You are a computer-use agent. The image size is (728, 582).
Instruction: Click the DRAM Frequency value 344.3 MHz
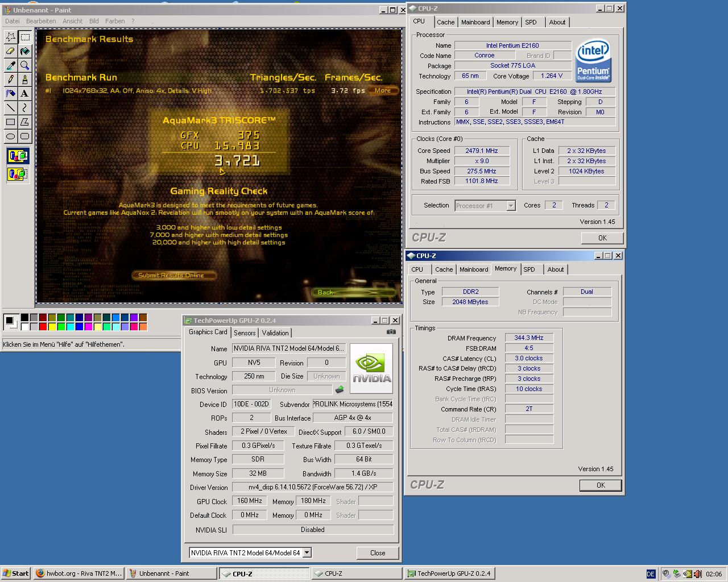click(x=529, y=338)
